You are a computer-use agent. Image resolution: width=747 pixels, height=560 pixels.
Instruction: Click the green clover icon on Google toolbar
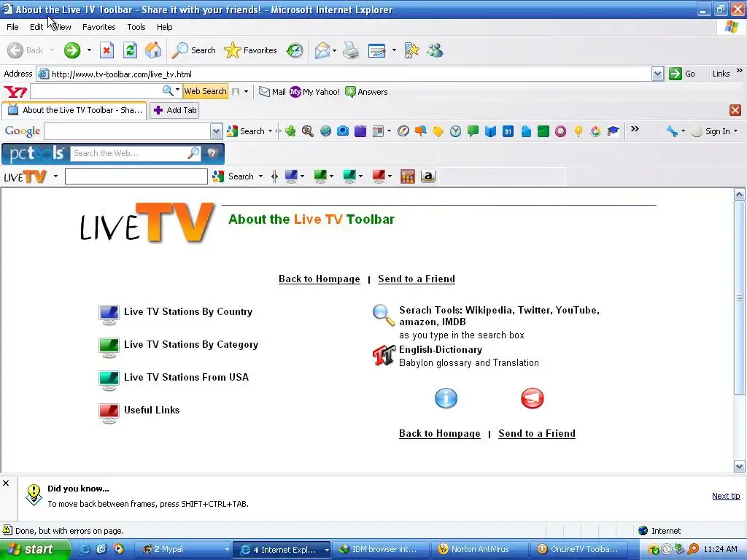[290, 131]
